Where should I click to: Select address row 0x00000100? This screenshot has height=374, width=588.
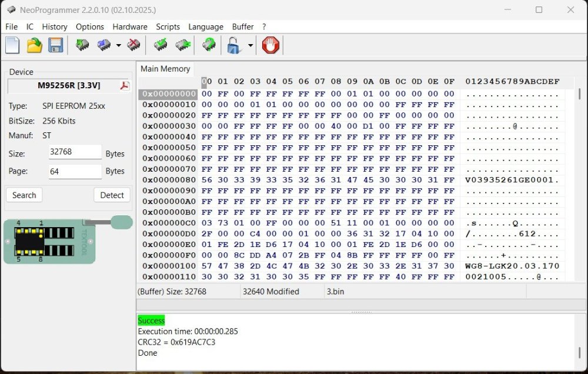tap(168, 266)
